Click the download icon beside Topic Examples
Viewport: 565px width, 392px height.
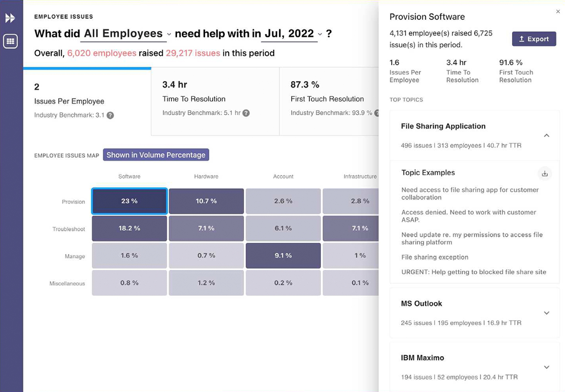(545, 174)
